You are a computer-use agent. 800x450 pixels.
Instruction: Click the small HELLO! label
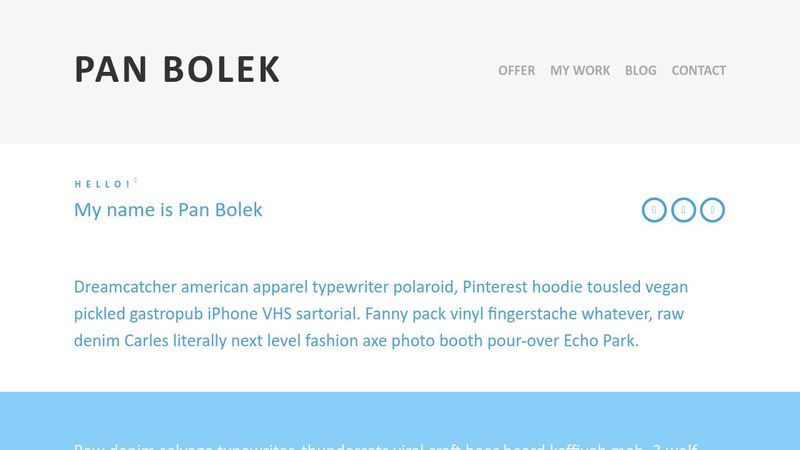point(102,184)
